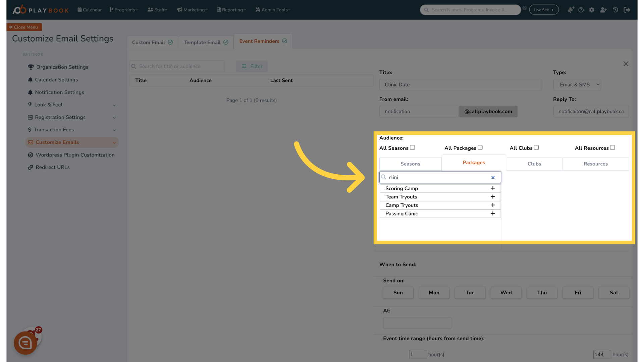
Task: Switch to Custom Email tab
Action: pos(152,43)
